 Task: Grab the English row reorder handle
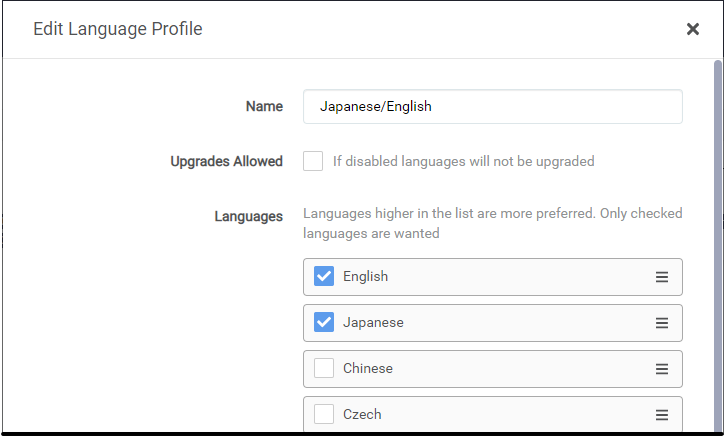662,277
